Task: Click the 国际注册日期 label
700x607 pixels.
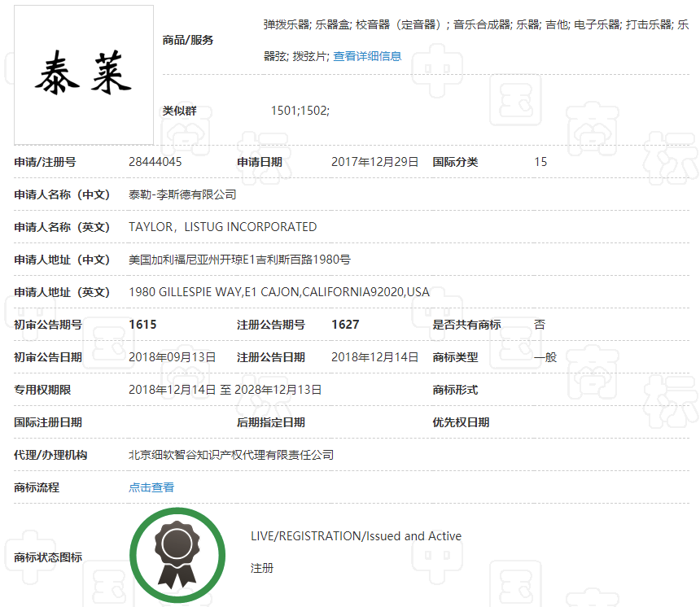Action: [x=48, y=422]
